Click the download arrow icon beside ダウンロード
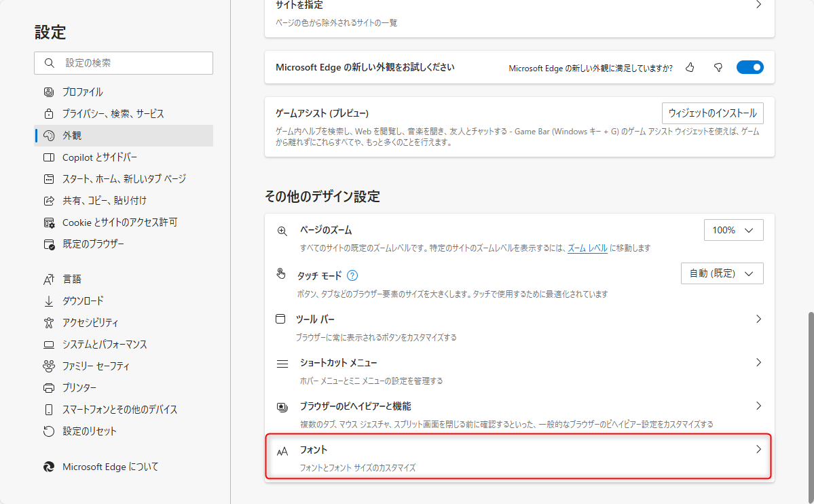This screenshot has width=814, height=504. point(49,301)
